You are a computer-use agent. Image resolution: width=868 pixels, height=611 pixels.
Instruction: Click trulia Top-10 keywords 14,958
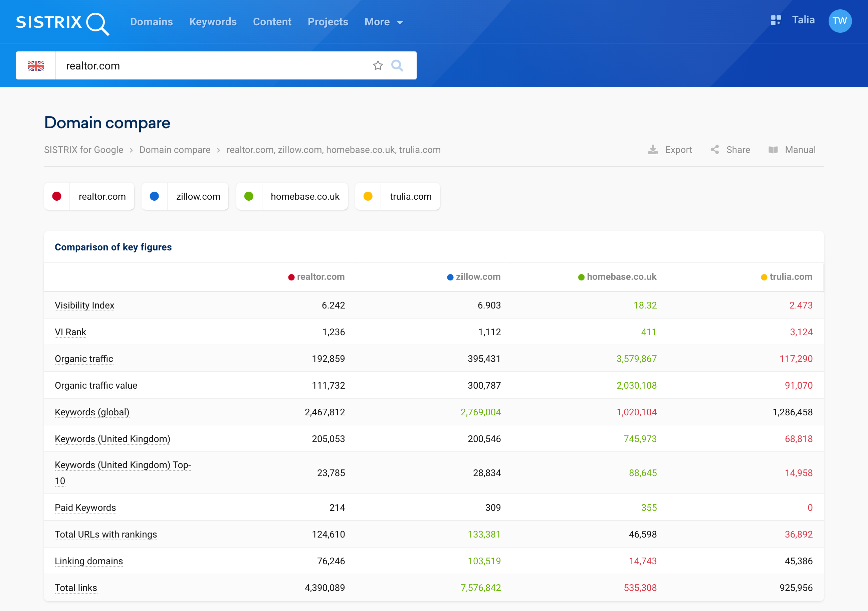tap(799, 473)
